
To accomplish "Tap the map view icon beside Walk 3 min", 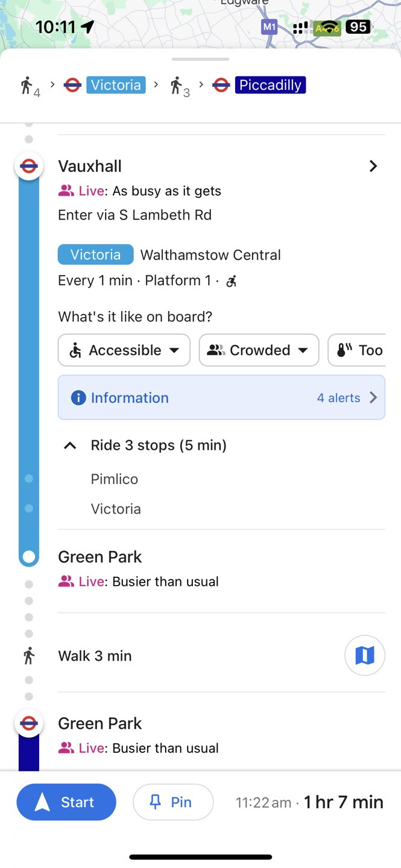I will coord(364,655).
